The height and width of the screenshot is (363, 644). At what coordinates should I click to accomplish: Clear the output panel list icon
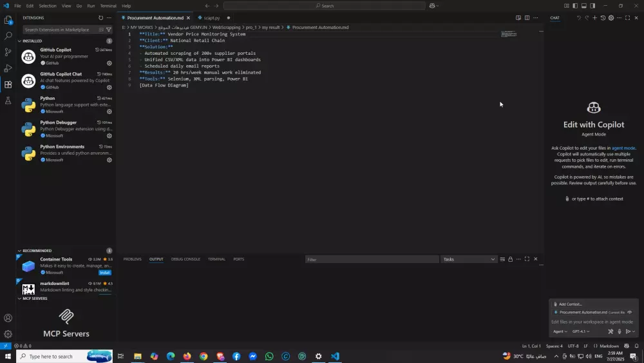coord(502,259)
